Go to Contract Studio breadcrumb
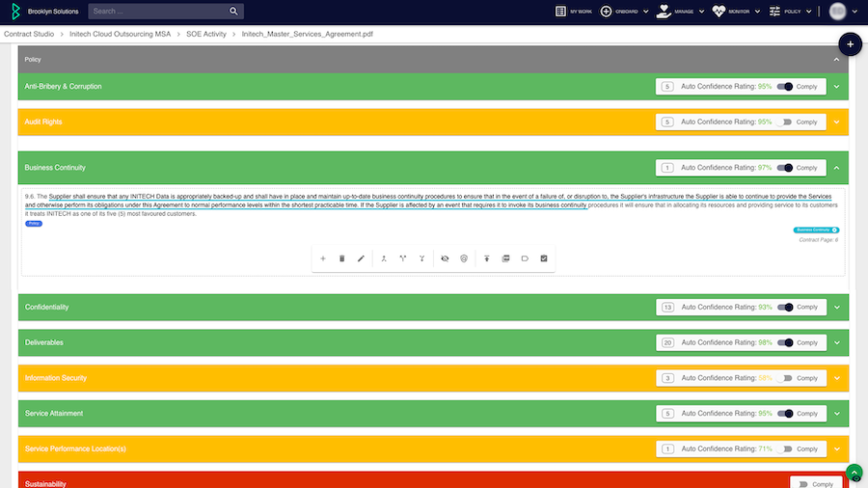Image resolution: width=868 pixels, height=488 pixels. (29, 34)
